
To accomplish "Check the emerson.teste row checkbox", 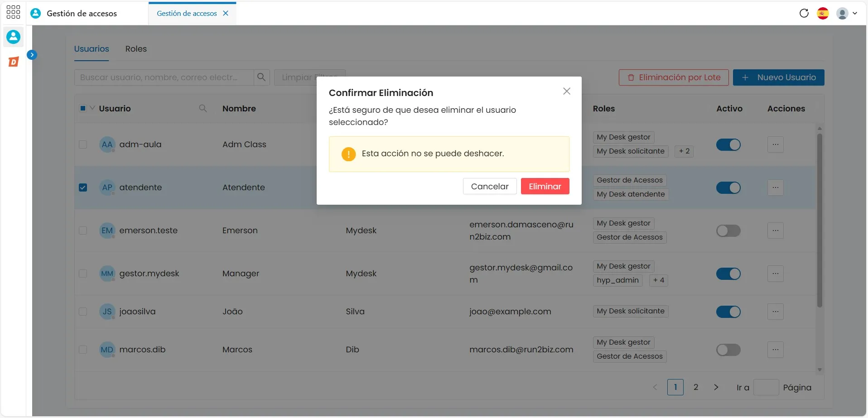I will (x=83, y=231).
